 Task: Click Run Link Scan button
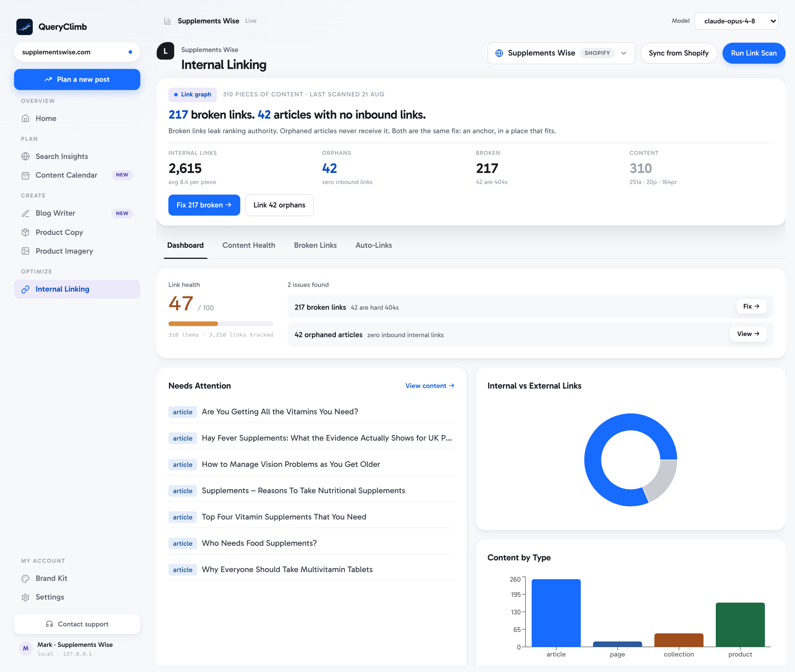[753, 53]
